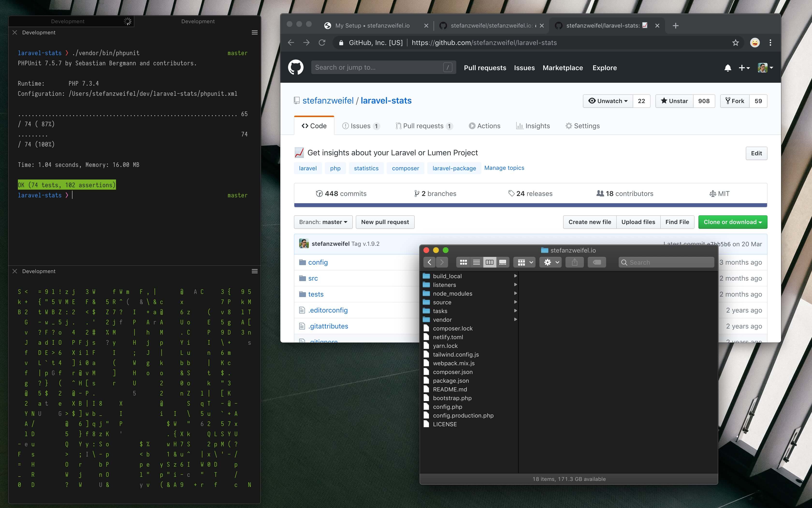Open the GitHub notifications bell
The image size is (812, 508).
(727, 68)
